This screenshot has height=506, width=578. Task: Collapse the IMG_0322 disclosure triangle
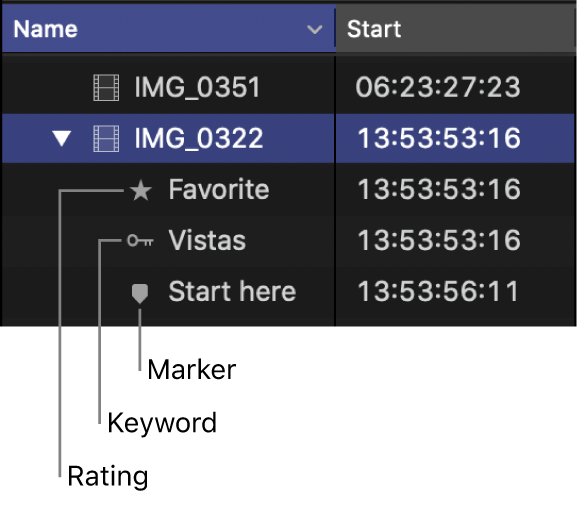[x=62, y=139]
